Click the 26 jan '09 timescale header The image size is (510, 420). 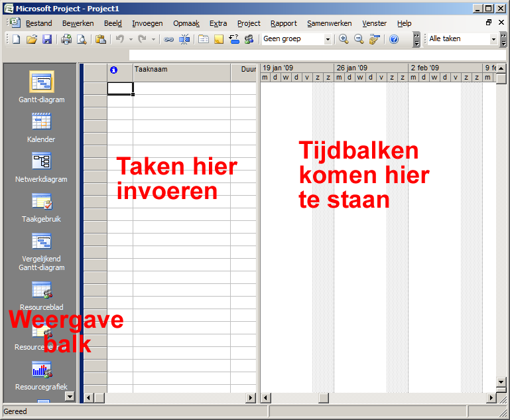371,68
